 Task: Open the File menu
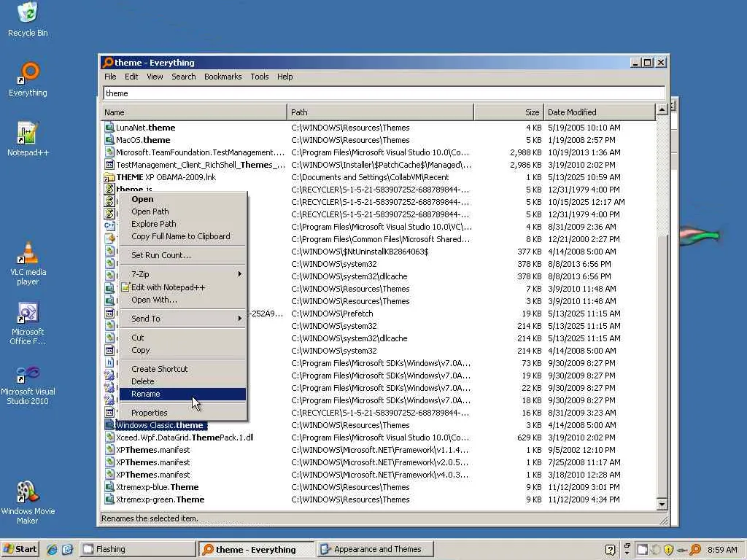110,77
